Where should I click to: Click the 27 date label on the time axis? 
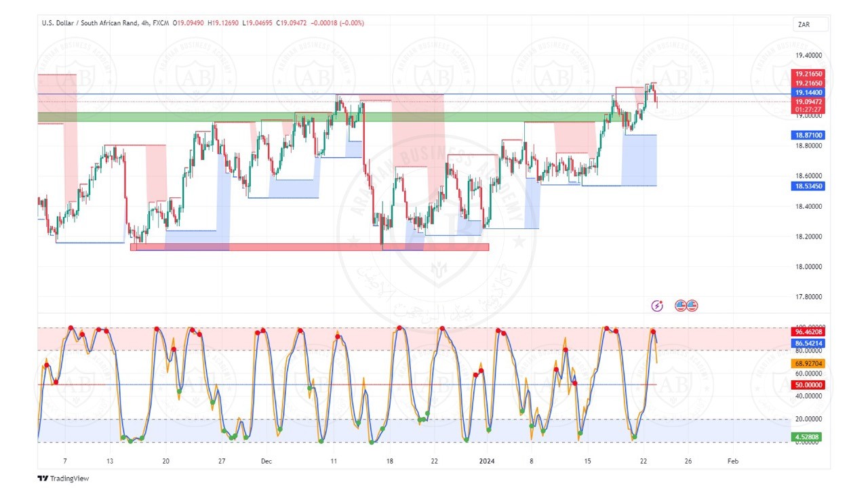coord(222,461)
